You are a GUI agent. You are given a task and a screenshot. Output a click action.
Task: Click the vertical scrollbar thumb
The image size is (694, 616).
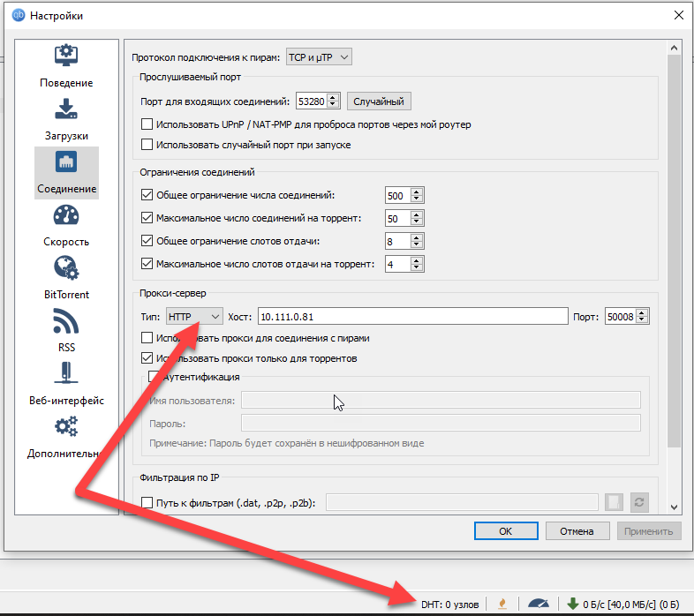click(x=674, y=251)
